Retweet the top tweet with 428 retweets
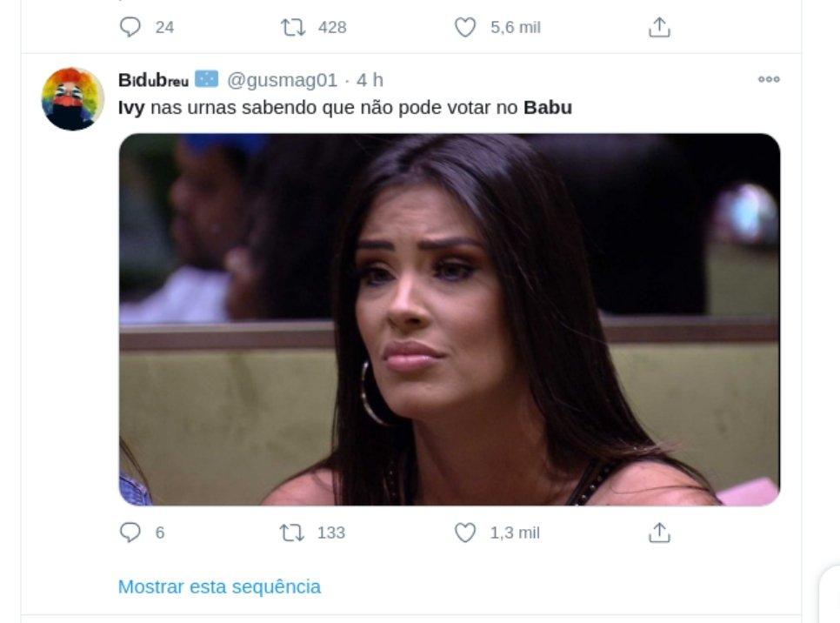Viewport: 840px width, 623px height. [x=293, y=27]
